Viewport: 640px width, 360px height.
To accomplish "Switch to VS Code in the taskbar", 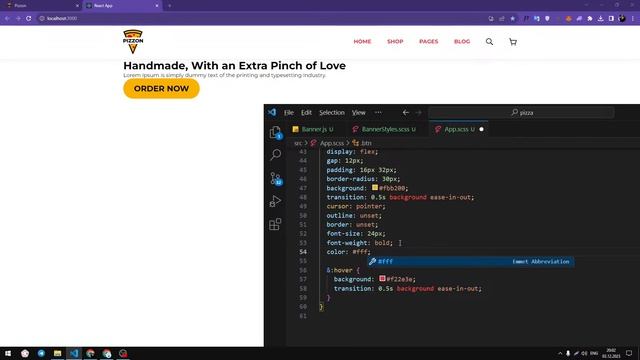I will coord(74,353).
